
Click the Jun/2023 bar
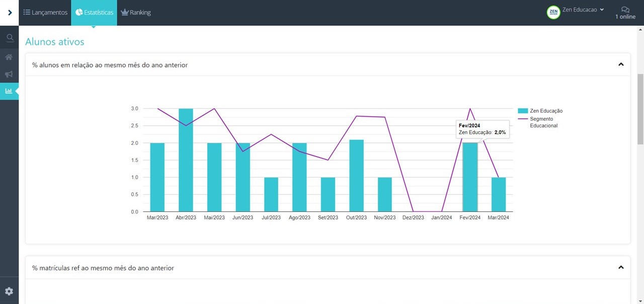pyautogui.click(x=243, y=177)
